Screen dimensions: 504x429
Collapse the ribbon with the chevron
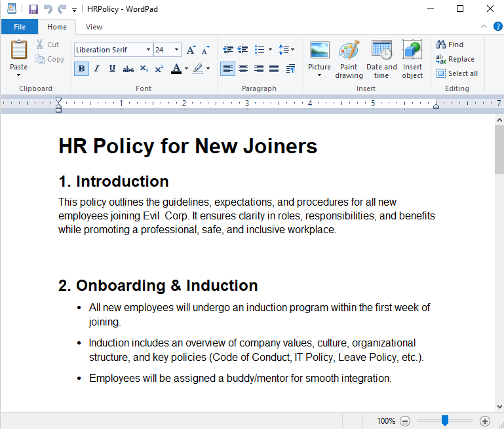click(484, 26)
